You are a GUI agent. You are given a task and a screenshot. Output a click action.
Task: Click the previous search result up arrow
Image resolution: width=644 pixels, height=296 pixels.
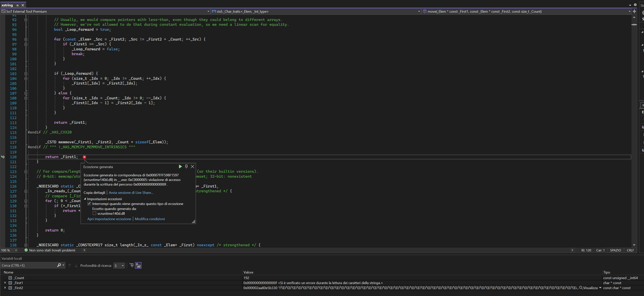(x=70, y=265)
